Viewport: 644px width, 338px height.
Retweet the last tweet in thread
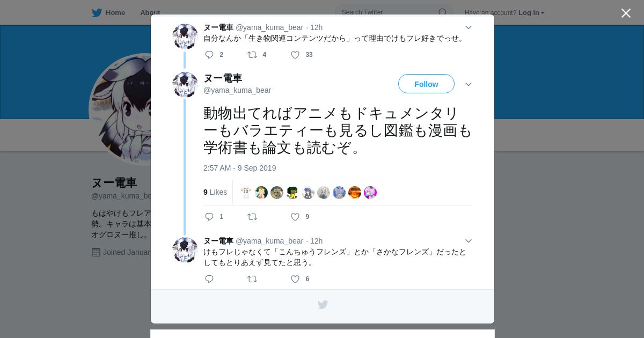252,279
